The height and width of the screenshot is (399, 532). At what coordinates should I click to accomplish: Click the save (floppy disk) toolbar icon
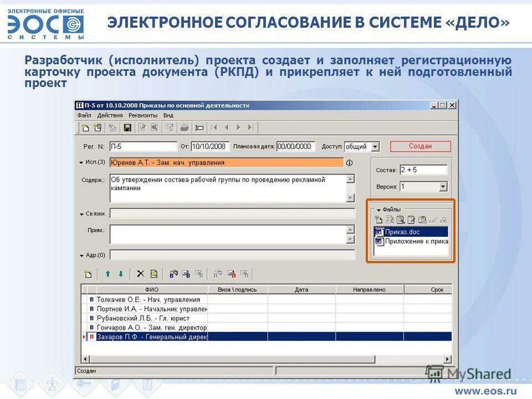127,127
